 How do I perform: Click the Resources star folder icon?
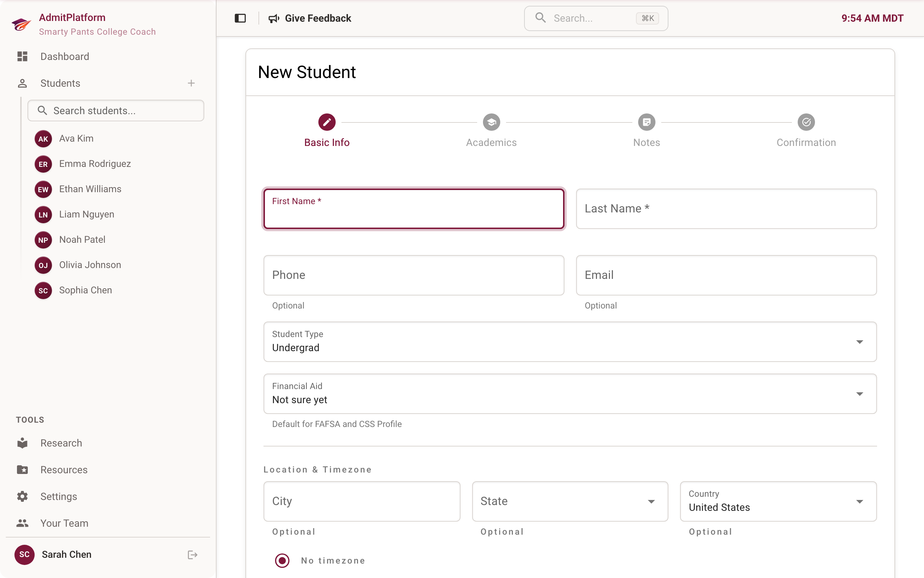tap(22, 469)
